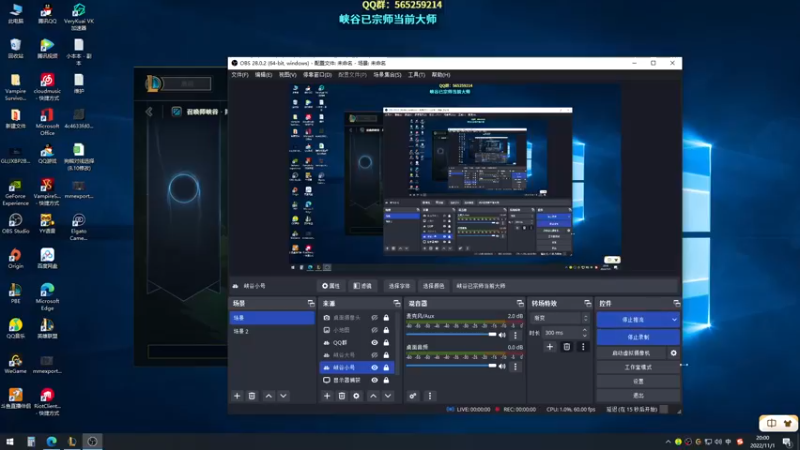The width and height of the screenshot is (800, 450).
Task: Click the source text input field in toolbar
Action: click(x=564, y=286)
